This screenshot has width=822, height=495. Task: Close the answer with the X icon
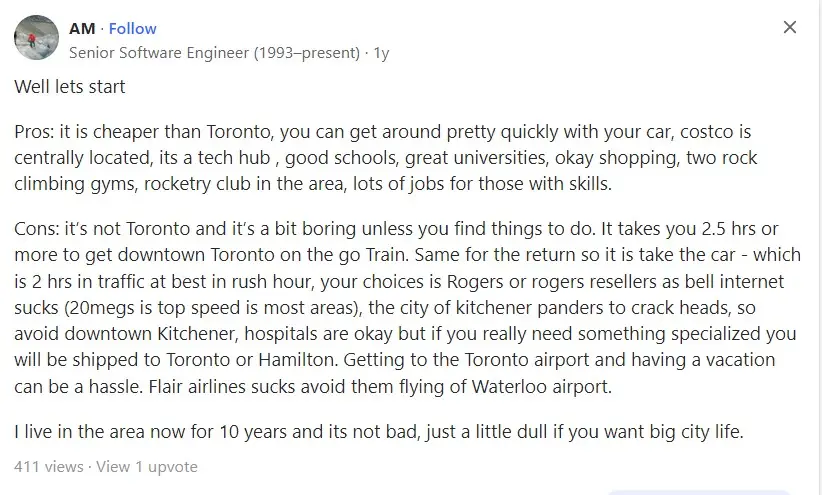(789, 27)
